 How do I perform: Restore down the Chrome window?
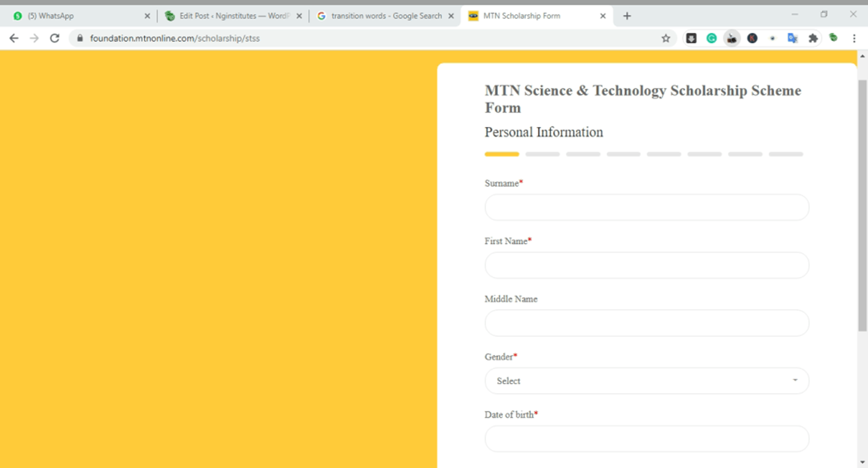click(824, 15)
